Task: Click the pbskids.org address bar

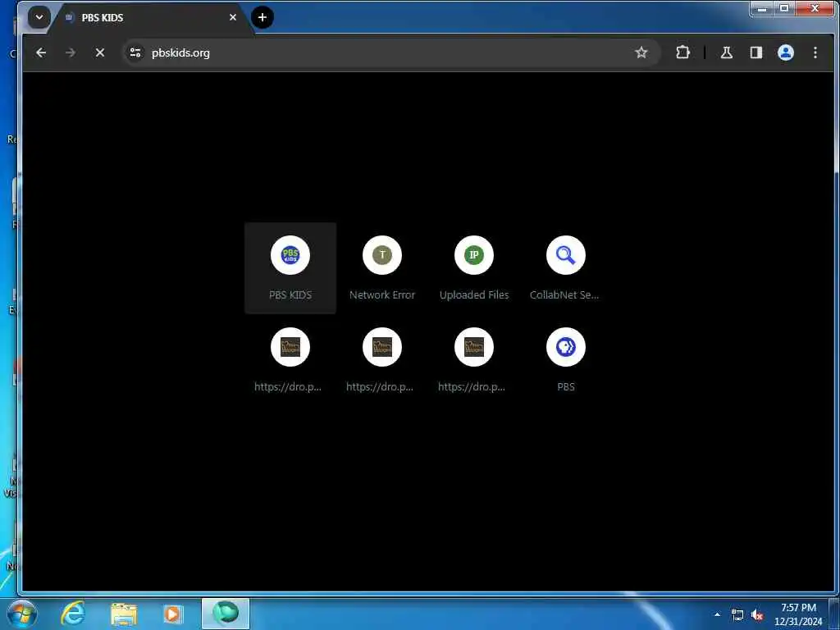Action: point(391,52)
